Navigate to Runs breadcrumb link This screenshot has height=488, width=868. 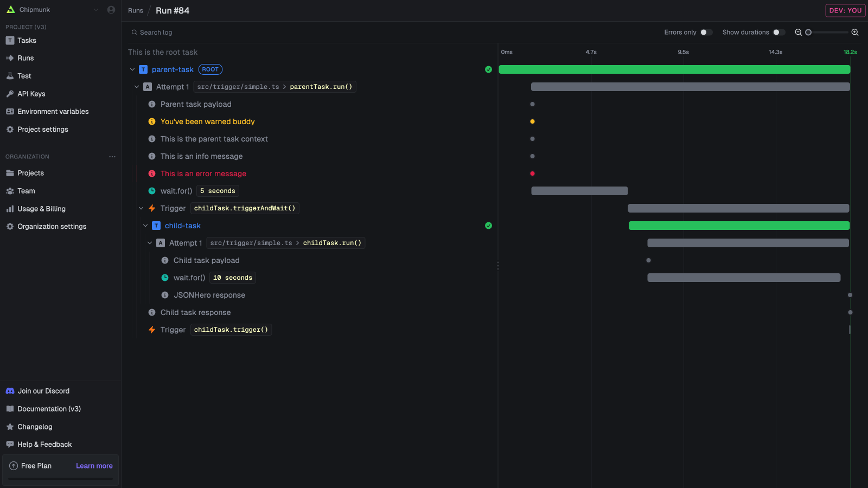(136, 11)
